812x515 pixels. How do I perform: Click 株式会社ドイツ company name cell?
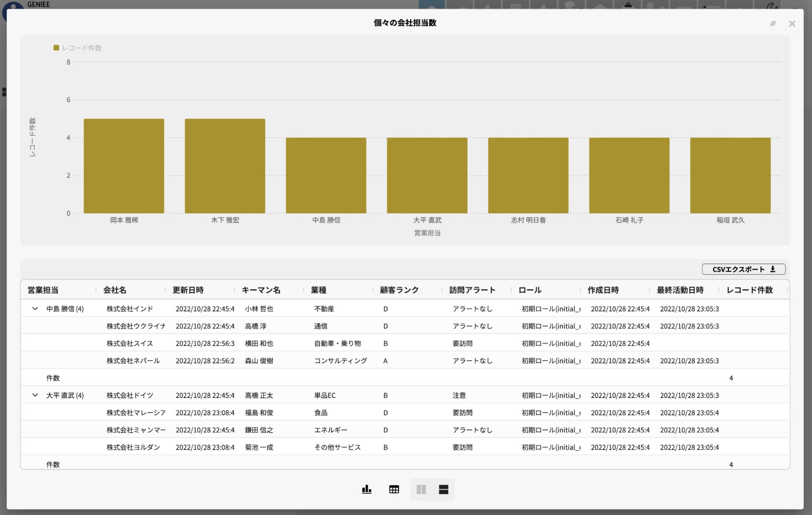tap(130, 395)
